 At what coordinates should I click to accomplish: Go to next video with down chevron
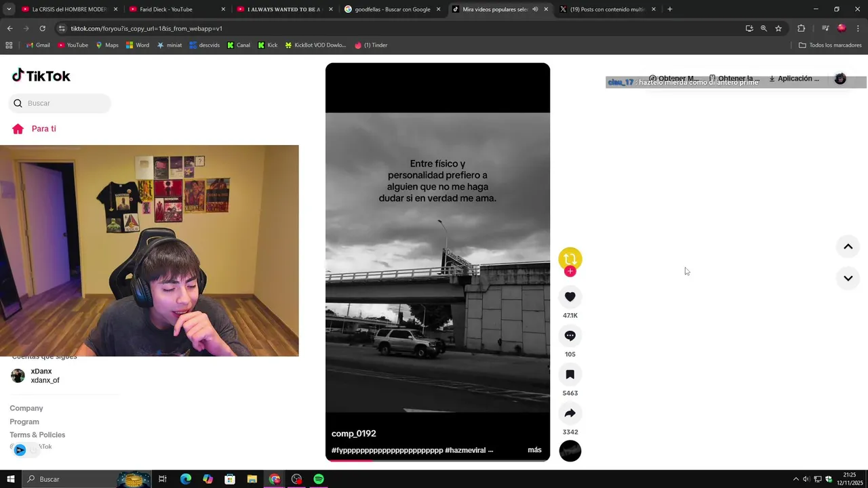[848, 278]
